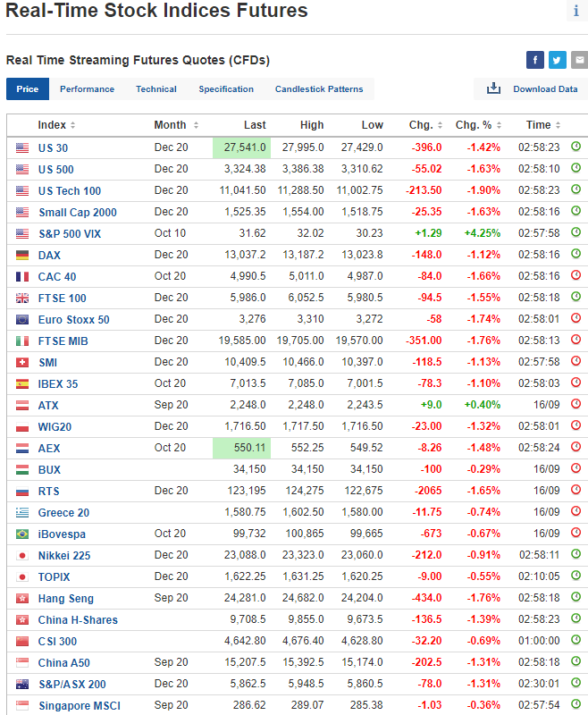This screenshot has height=715, width=588.
Task: Click the highlighted US 30 last price cell
Action: point(241,147)
